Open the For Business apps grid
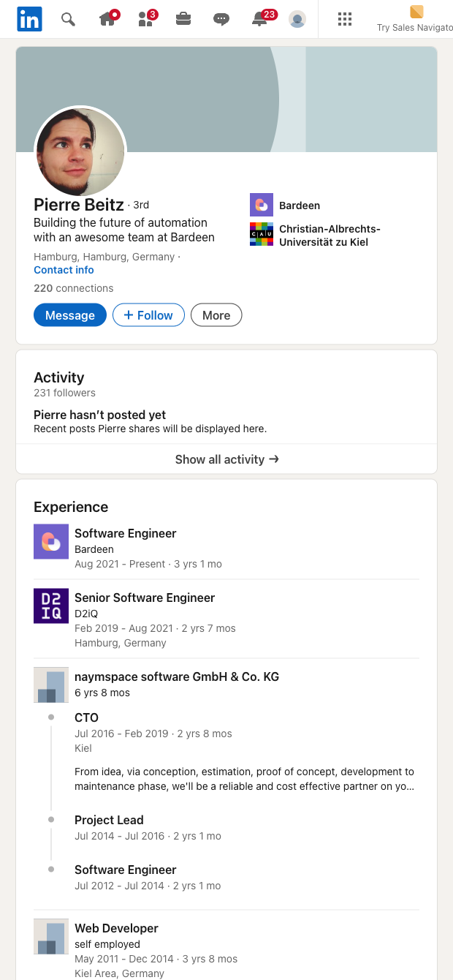Screen dimensions: 453x980 tap(344, 19)
